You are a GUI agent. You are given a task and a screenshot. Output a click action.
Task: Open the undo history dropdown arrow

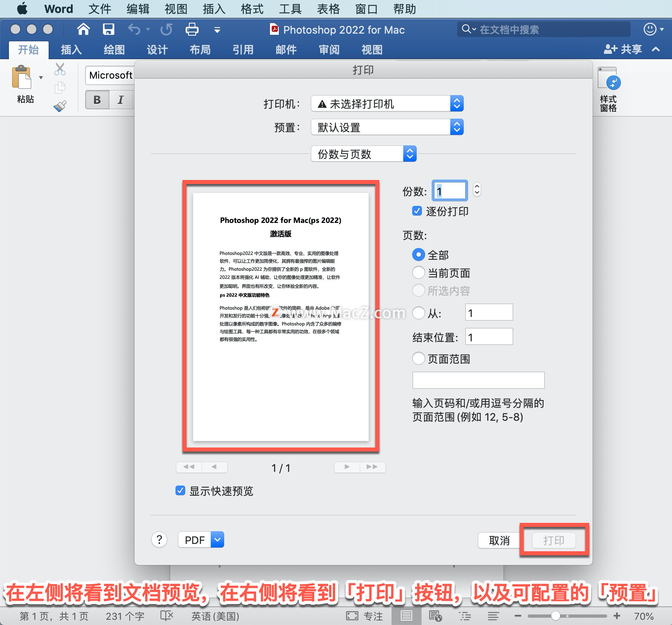pos(148,29)
